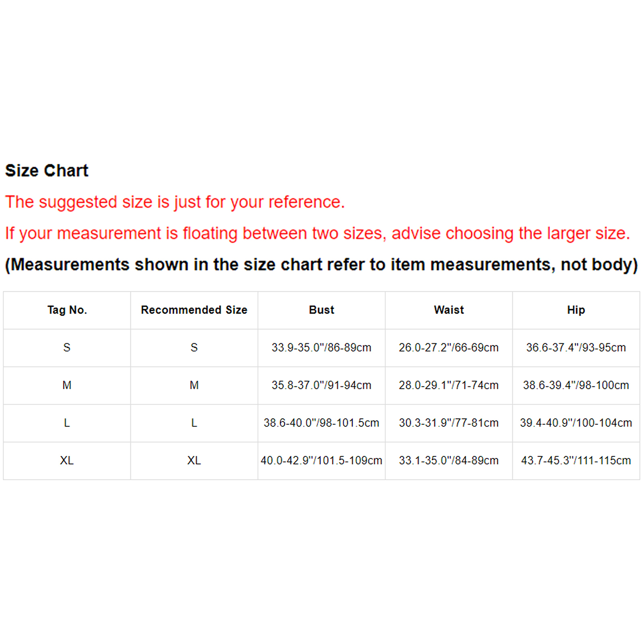Viewport: 644px width, 644px height.
Task: Select the bust value 40.0-42.9"/101.5-109cm
Action: tap(321, 460)
